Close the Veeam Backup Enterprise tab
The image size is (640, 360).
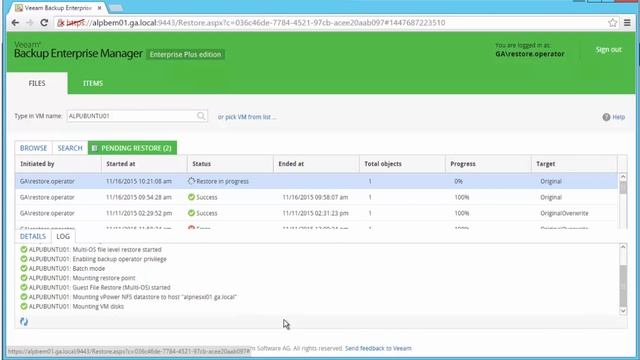100,8
